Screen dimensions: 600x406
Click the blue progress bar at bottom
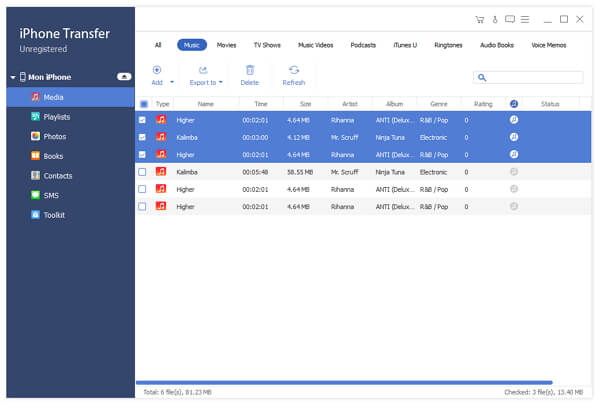point(344,383)
